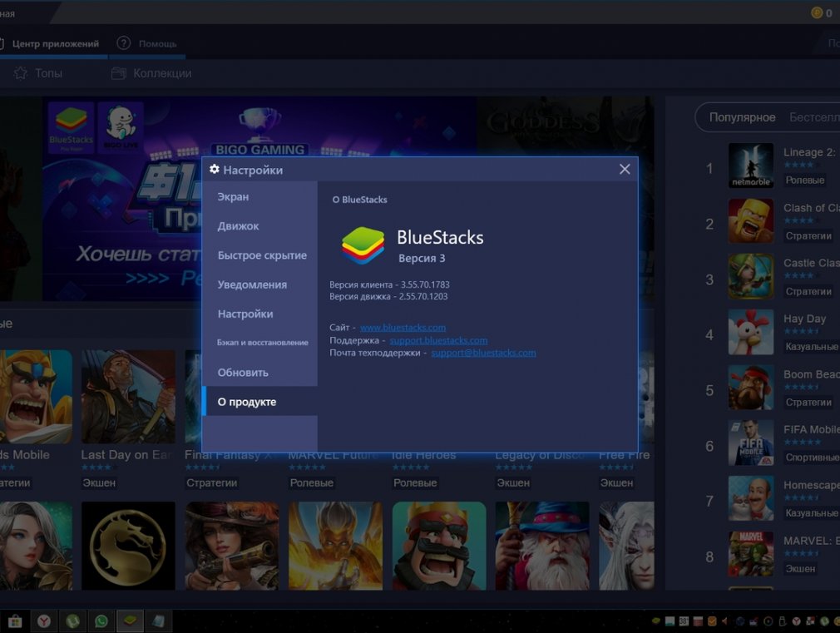The width and height of the screenshot is (840, 633).
Task: Open Clash of Clans ranked app icon
Action: 750,220
